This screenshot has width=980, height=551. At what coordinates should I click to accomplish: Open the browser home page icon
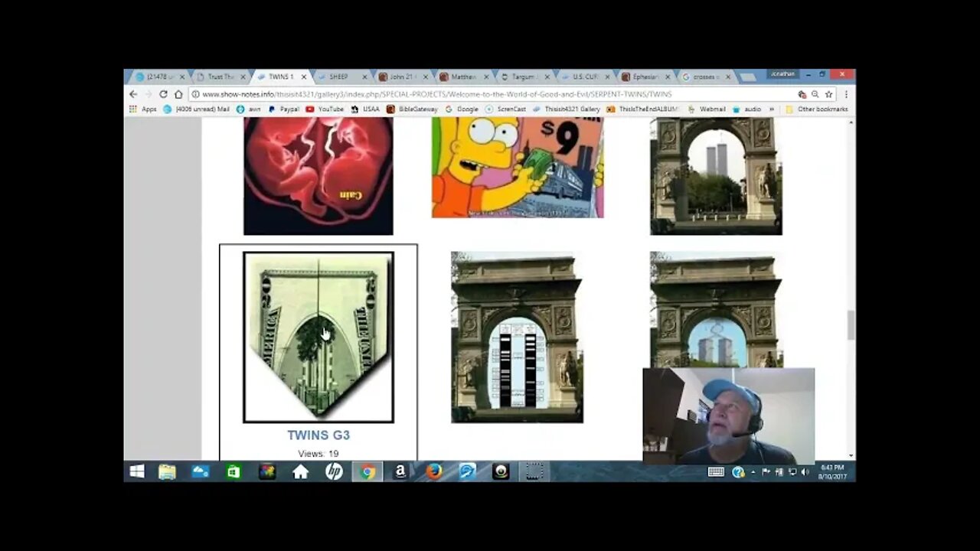click(178, 94)
